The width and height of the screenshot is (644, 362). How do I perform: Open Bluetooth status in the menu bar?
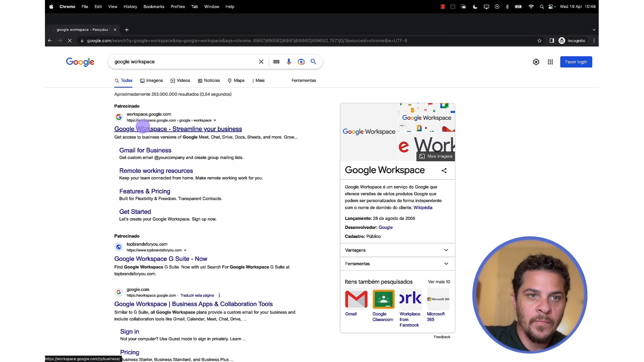pyautogui.click(x=507, y=6)
